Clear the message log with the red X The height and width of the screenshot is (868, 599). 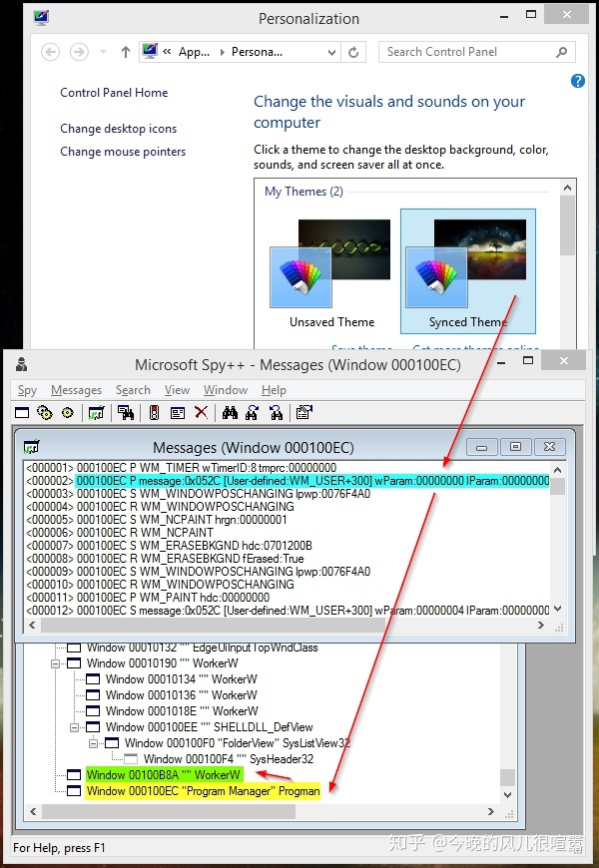click(201, 412)
